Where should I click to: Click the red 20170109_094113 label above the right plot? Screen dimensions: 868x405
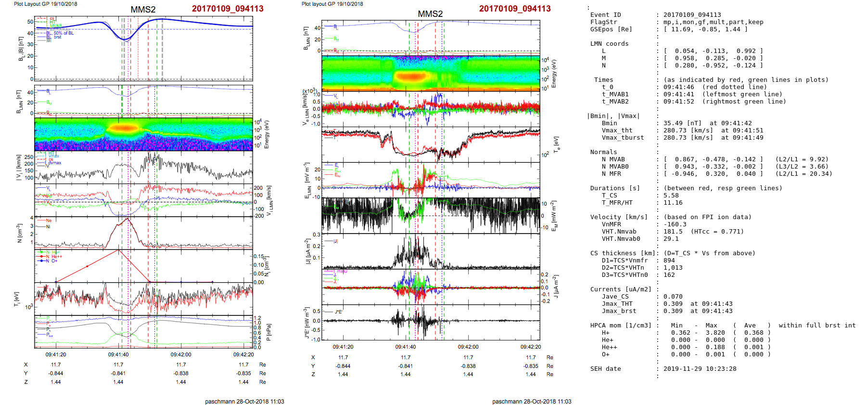coord(514,9)
